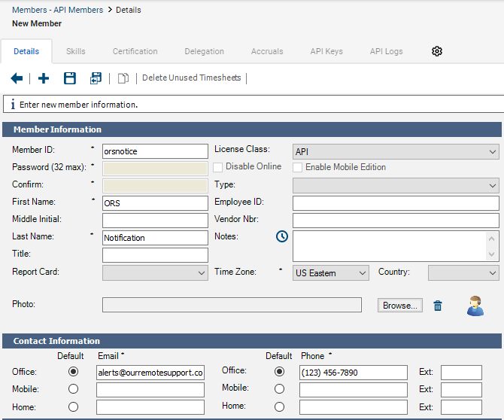Select Office as default email
The image size is (504, 420).
click(73, 372)
